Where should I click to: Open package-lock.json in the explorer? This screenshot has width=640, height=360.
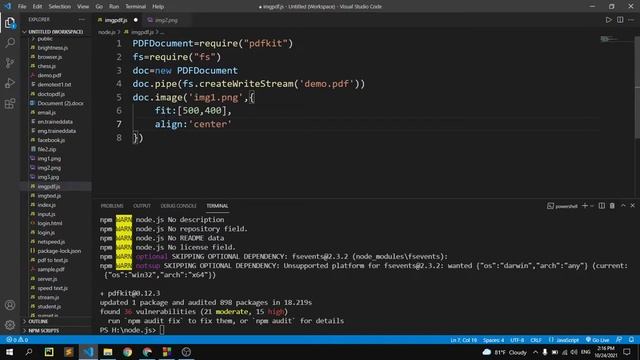point(59,251)
